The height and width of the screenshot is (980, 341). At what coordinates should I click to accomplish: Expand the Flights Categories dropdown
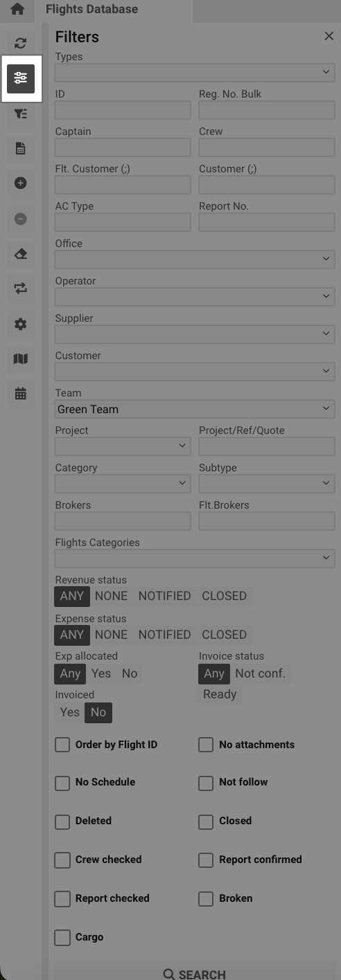[x=195, y=559]
